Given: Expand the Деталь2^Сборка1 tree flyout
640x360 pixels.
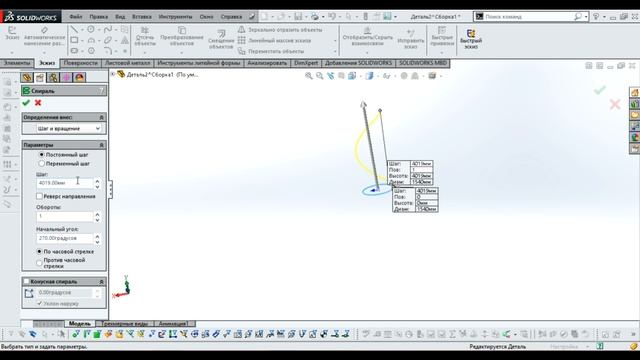Looking at the screenshot, I should (113, 74).
